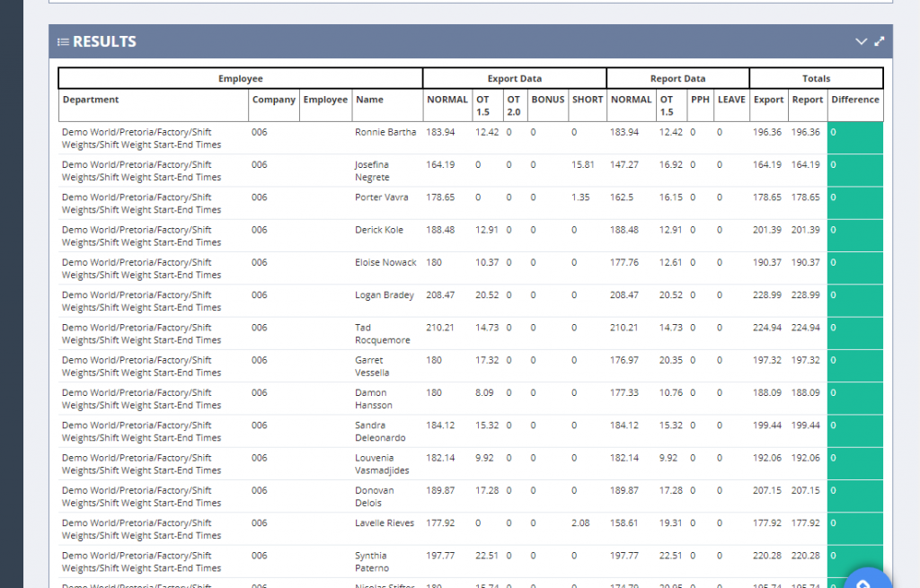Expand the Results panel to fullscreen
This screenshot has width=920, height=588.
pos(880,41)
